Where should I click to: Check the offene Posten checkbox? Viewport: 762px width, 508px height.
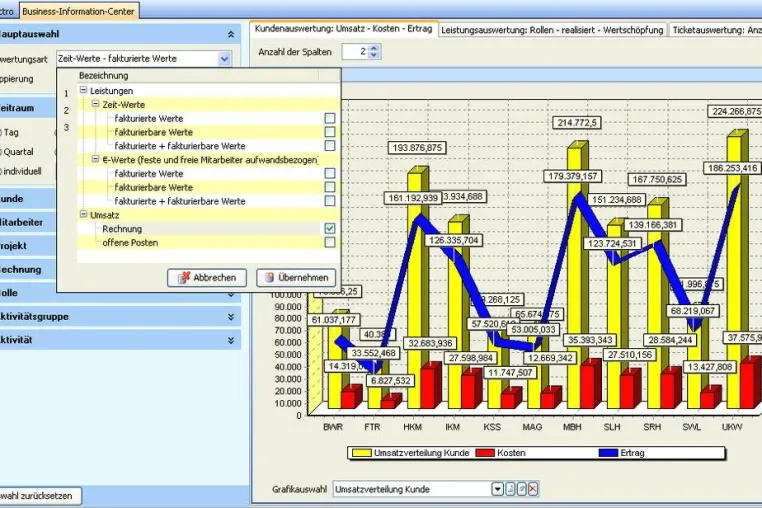[329, 242]
